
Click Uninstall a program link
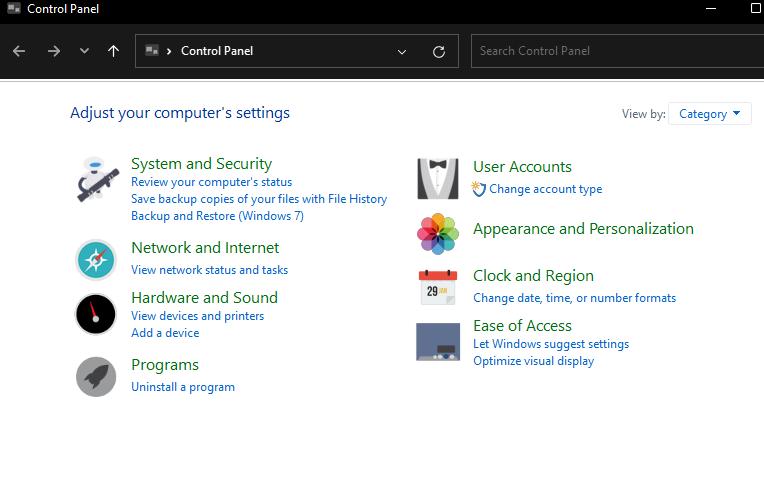[183, 387]
